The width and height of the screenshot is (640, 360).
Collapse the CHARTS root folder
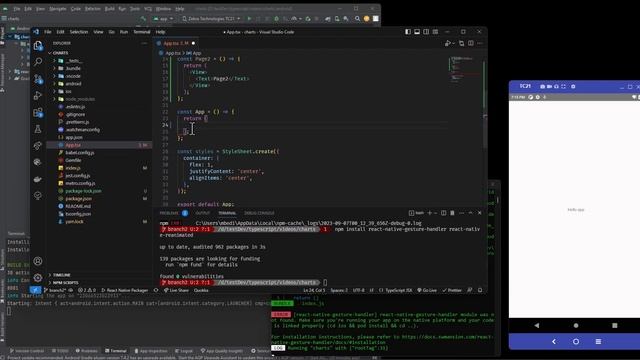(59, 53)
